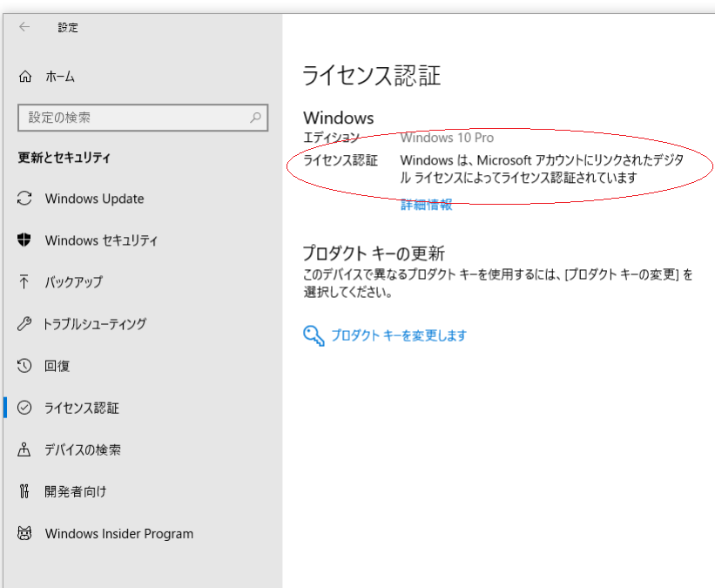Click the Windows Update refresh arrows icon
715x588 pixels.
click(x=24, y=199)
